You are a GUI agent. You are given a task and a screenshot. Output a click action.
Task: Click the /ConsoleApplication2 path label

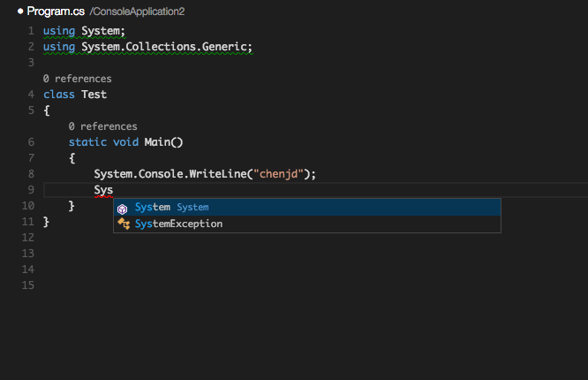coord(137,11)
